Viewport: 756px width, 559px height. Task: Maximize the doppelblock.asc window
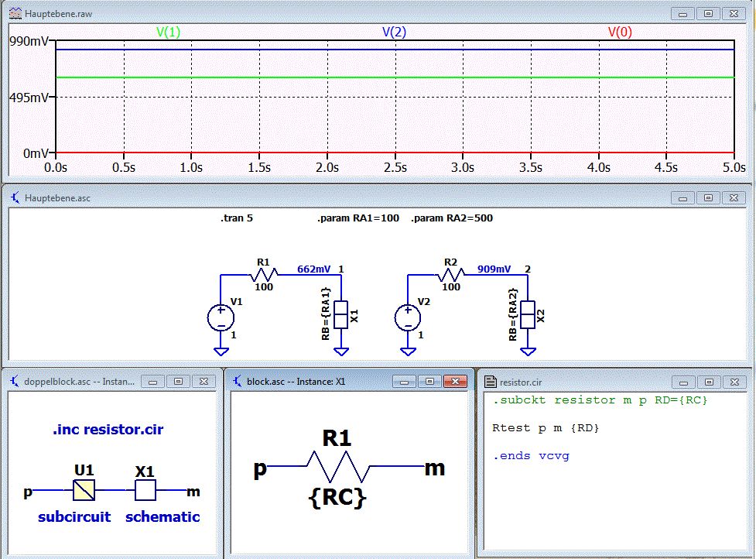click(x=178, y=382)
